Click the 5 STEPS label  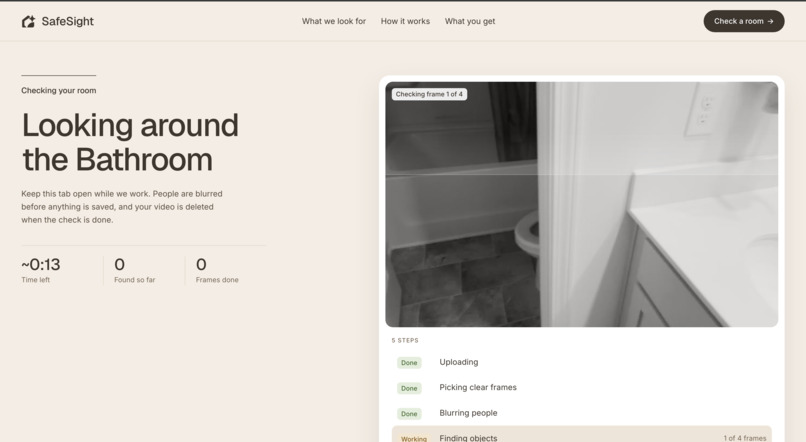[405, 340]
